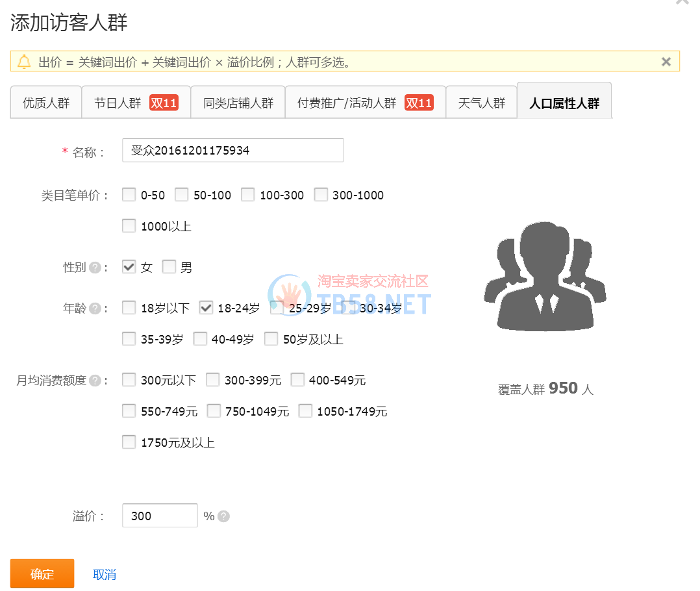
Task: Switch to the 优质人群 tab
Action: (46, 103)
